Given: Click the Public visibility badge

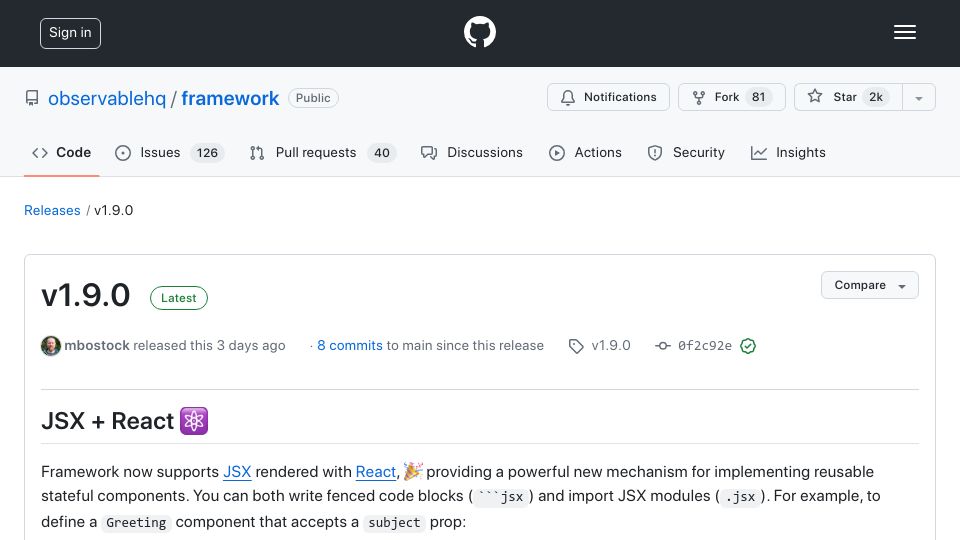Looking at the screenshot, I should tap(313, 98).
